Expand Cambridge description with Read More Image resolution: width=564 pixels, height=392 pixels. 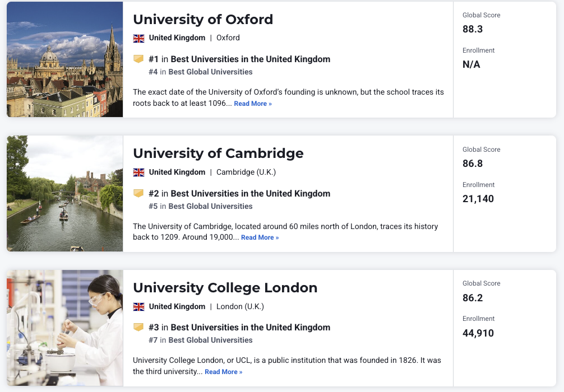click(260, 237)
